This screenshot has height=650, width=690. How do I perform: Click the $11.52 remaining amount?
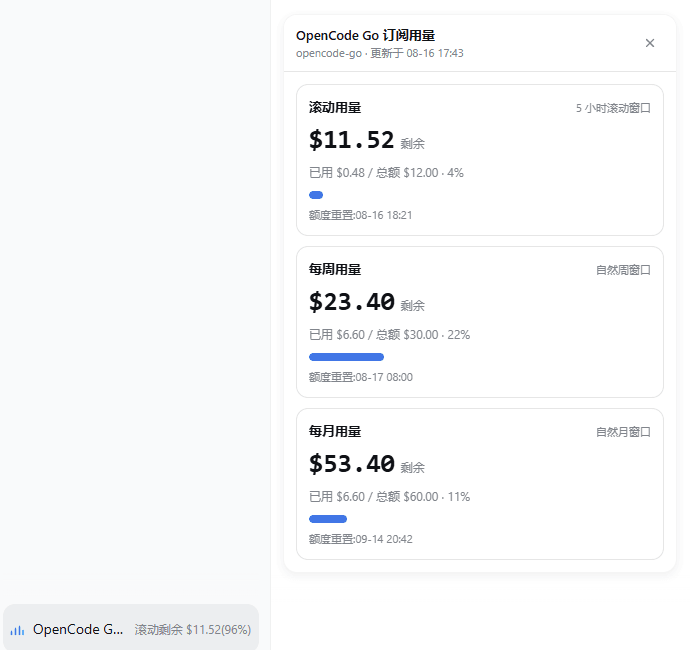point(351,140)
